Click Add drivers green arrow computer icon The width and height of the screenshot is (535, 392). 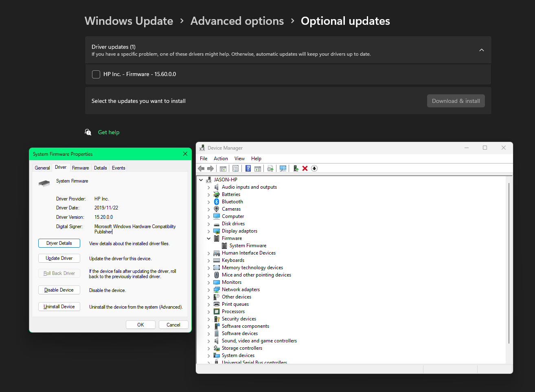296,168
